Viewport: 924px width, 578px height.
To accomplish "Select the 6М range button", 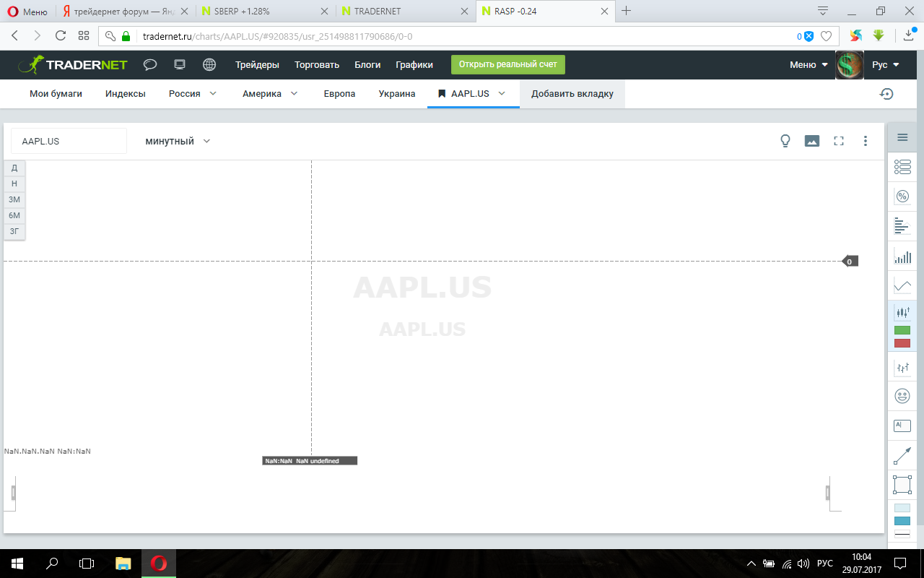I will [x=14, y=215].
